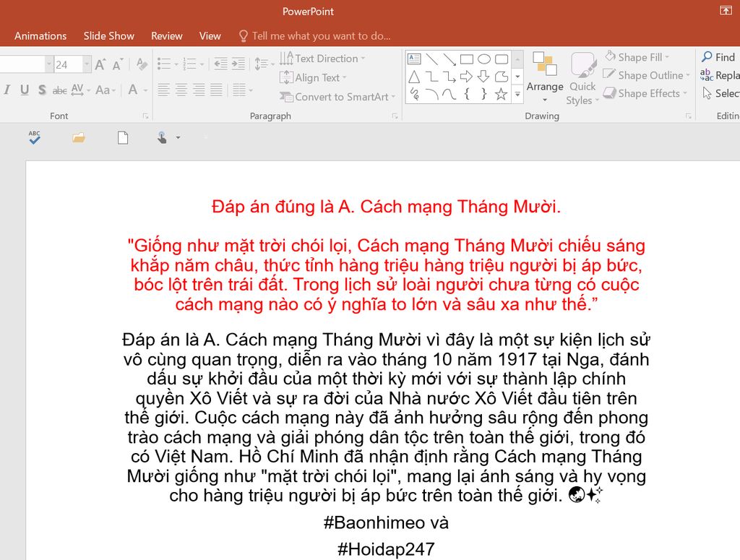Select the Rectangle shape
This screenshot has height=560, width=740.
(x=467, y=59)
